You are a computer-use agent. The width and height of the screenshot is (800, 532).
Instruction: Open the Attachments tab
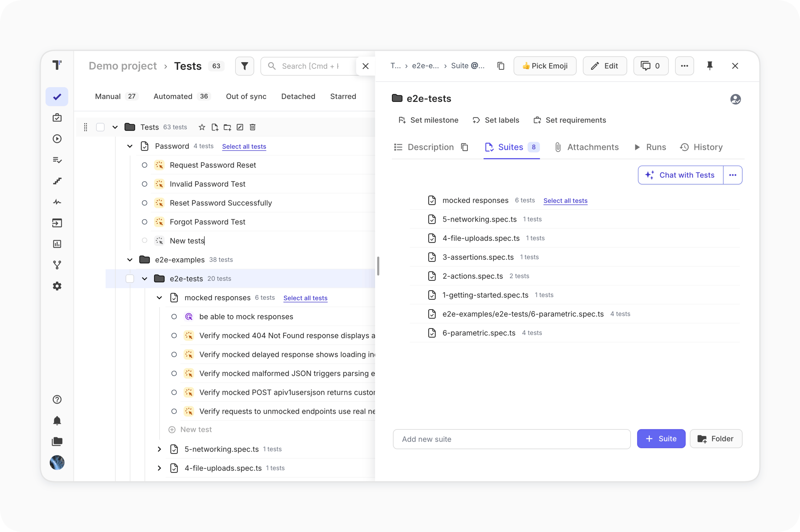coord(587,147)
